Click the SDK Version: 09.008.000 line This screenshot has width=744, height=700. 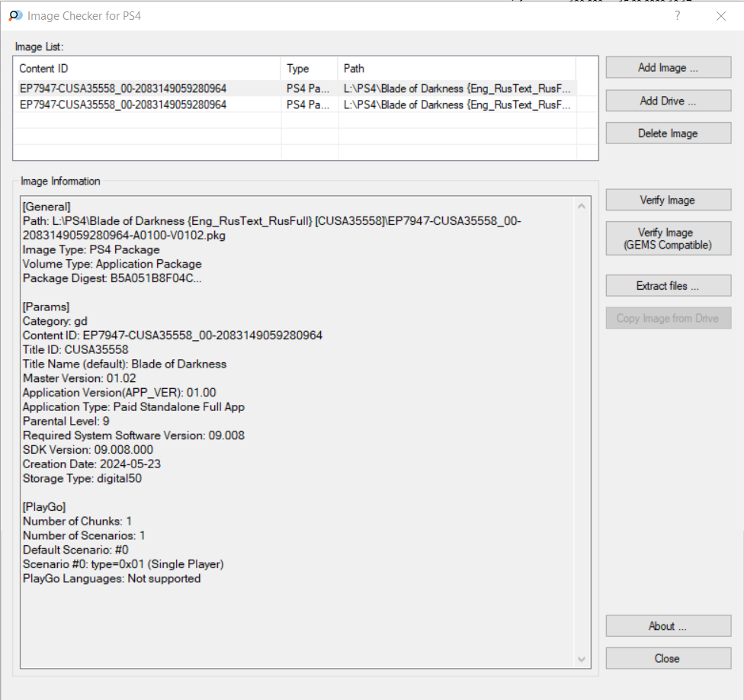tap(88, 449)
